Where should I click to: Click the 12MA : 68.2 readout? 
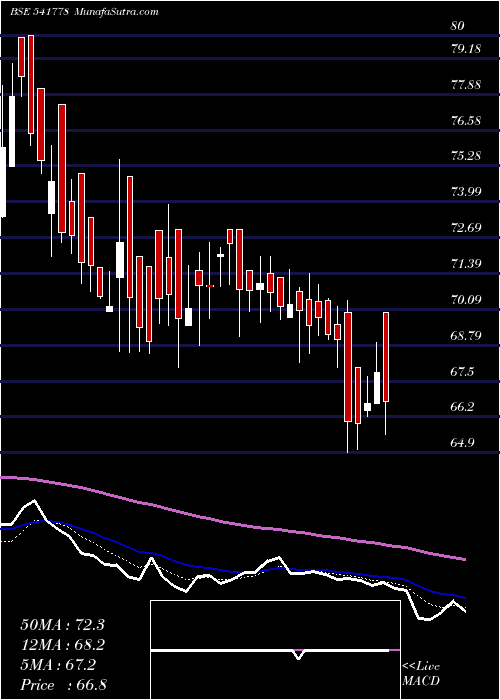point(62,645)
